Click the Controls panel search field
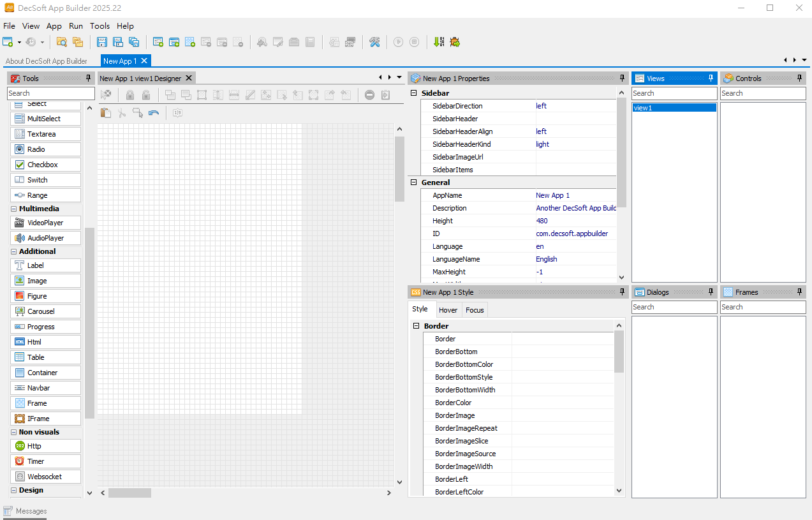This screenshot has height=520, width=812. (x=763, y=93)
